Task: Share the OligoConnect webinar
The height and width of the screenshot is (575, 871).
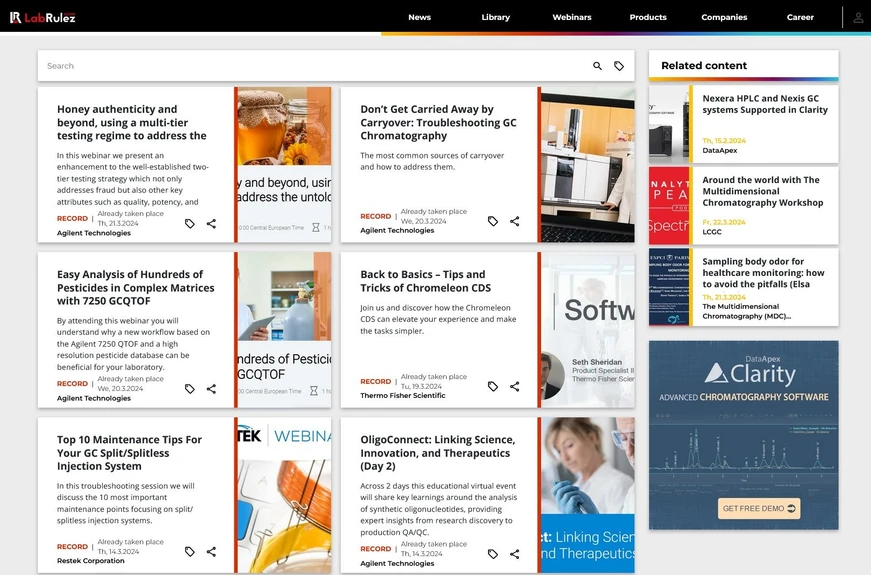Action: tap(514, 554)
